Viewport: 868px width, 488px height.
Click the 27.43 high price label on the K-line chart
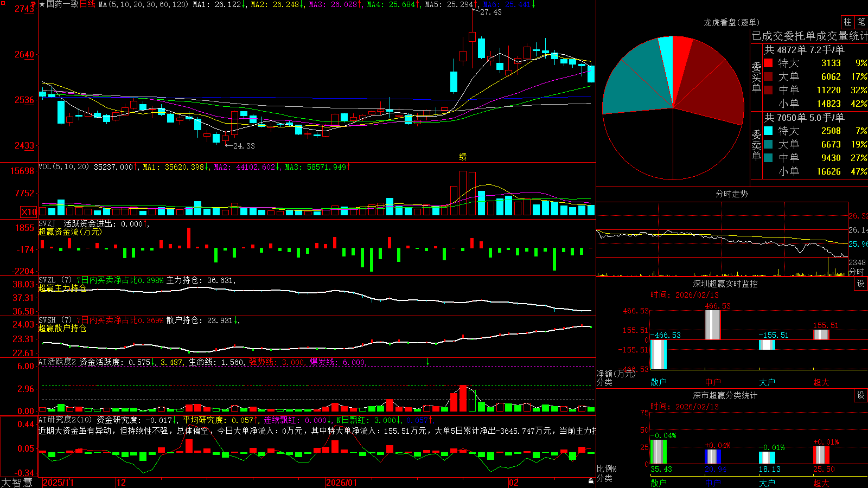[491, 12]
